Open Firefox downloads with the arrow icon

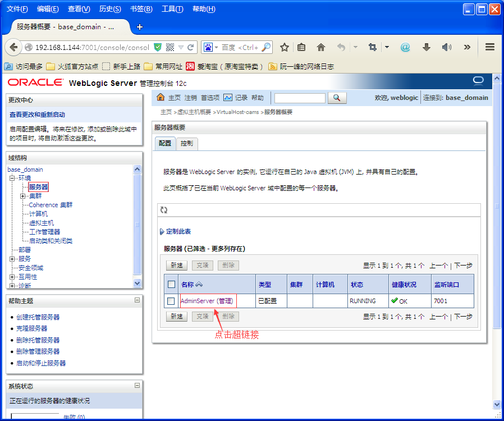pyautogui.click(x=427, y=47)
